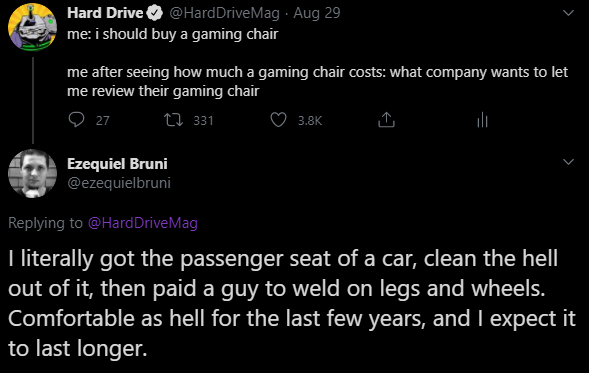Click the Ezequiel Bruni display name
The width and height of the screenshot is (589, 373).
click(x=117, y=163)
